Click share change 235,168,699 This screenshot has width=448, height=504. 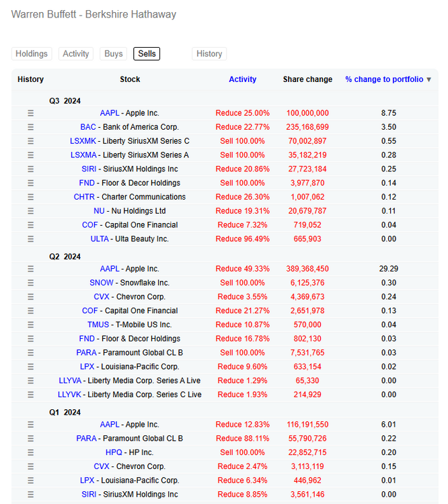[x=307, y=127]
